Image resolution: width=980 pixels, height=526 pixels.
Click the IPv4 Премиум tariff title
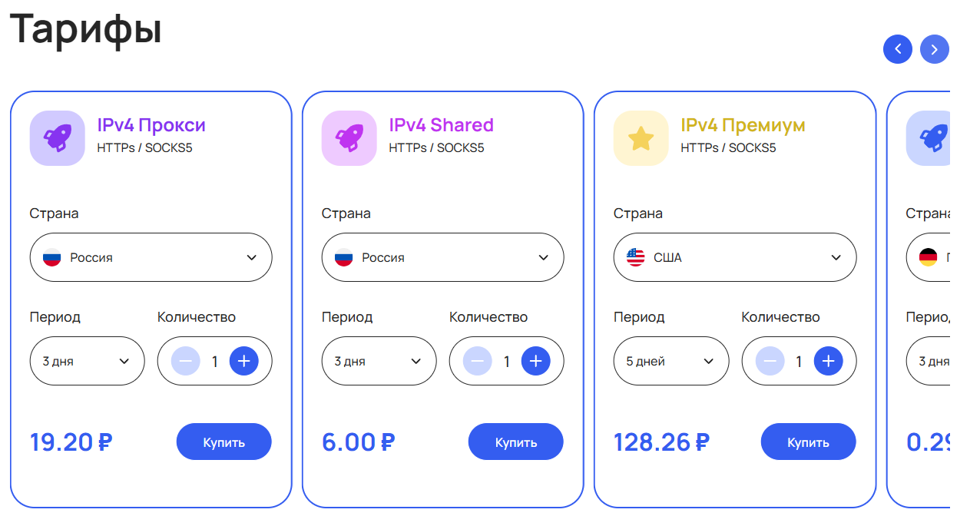pos(743,125)
